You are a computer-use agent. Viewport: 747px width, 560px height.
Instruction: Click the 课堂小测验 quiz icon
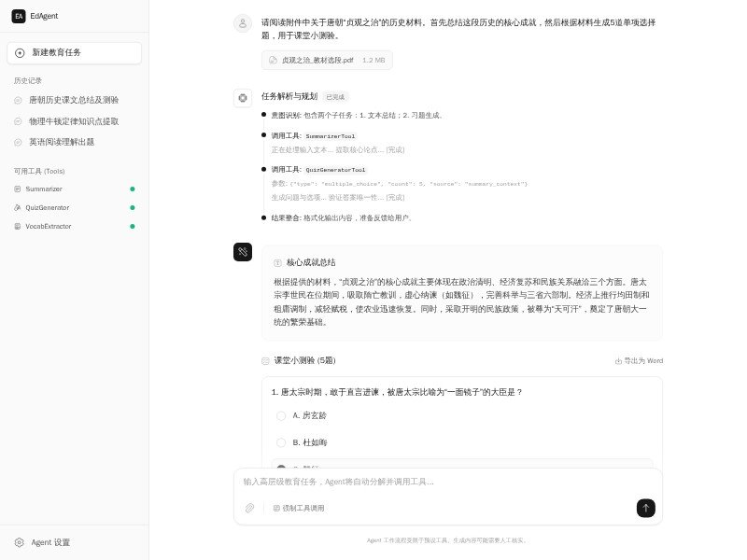pos(266,360)
